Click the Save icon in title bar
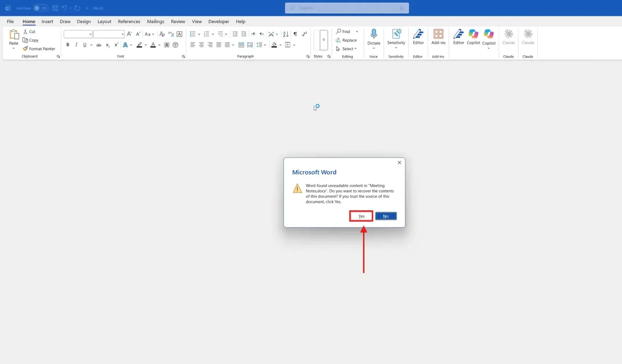The image size is (622, 364). (55, 8)
